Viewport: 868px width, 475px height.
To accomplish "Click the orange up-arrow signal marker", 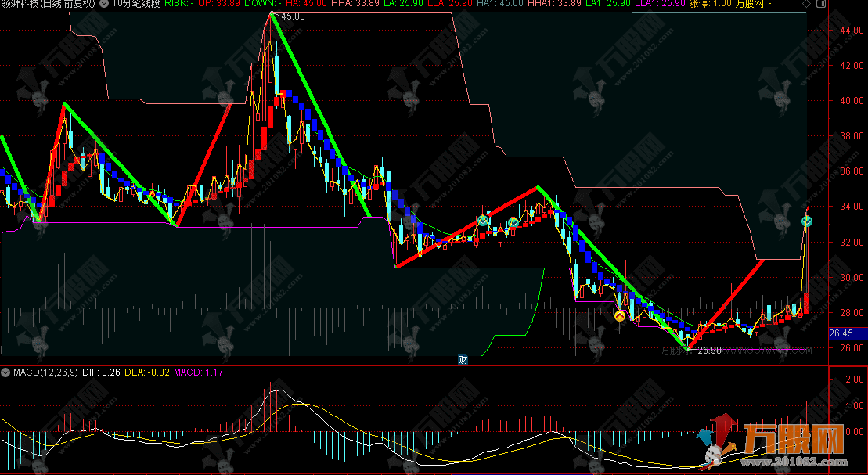I will [619, 316].
